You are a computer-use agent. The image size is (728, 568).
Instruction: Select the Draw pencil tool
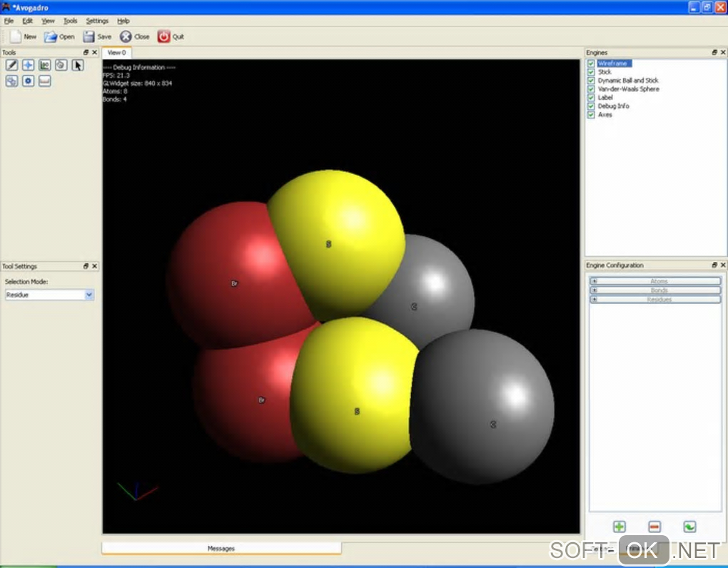pyautogui.click(x=11, y=65)
